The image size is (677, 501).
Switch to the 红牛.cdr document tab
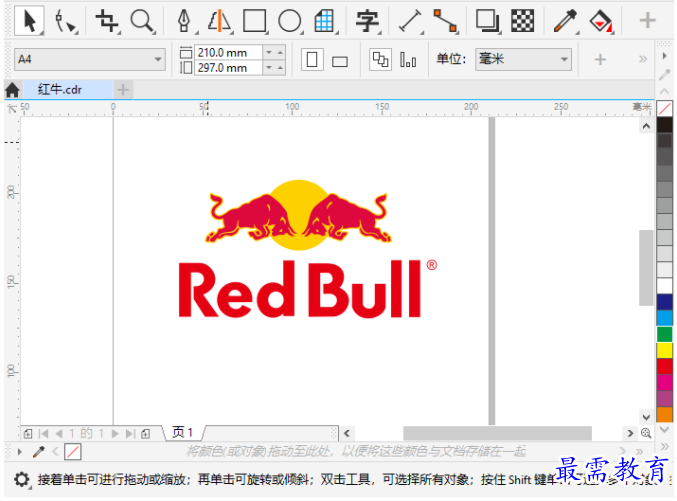click(68, 89)
